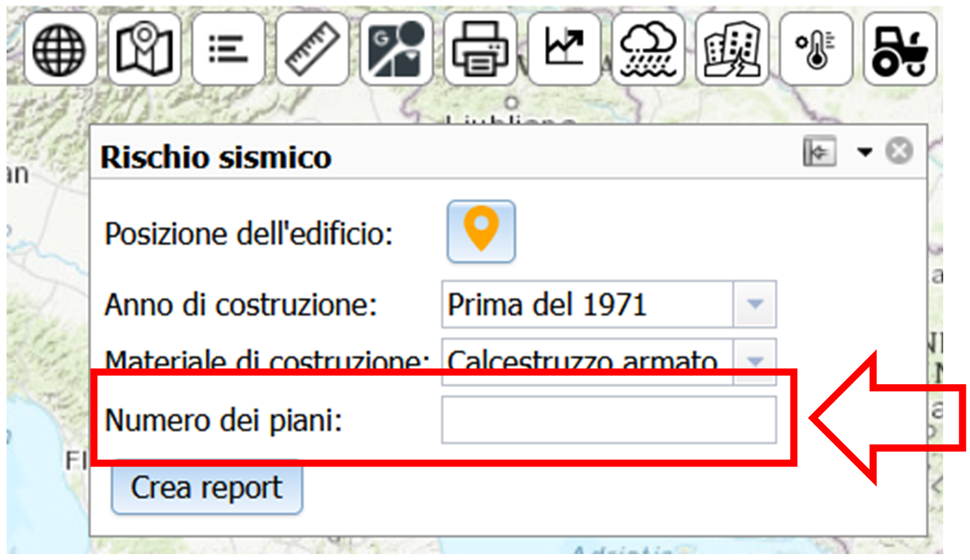Open the thermometer temperature tool
The image size is (970, 560).
[816, 49]
